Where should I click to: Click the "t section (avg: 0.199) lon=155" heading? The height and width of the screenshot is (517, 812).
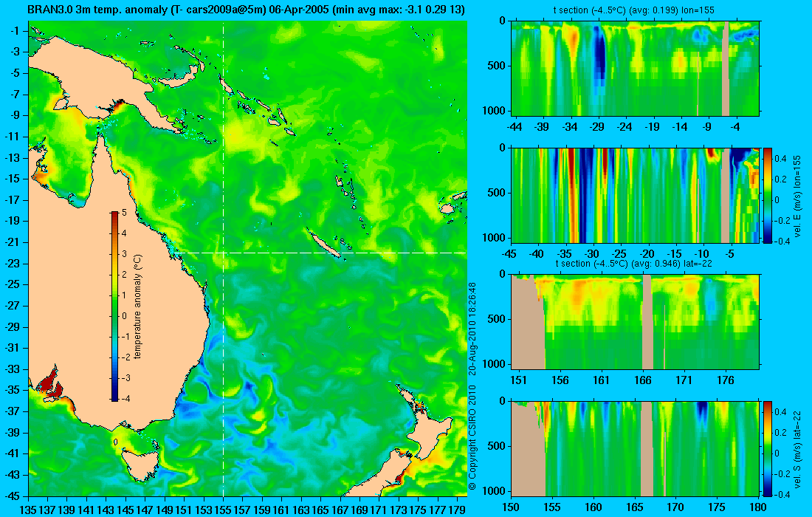[634, 10]
